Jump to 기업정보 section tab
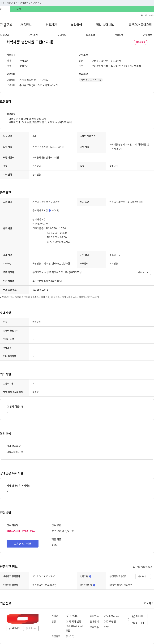The image size is (154, 644). [148, 35]
